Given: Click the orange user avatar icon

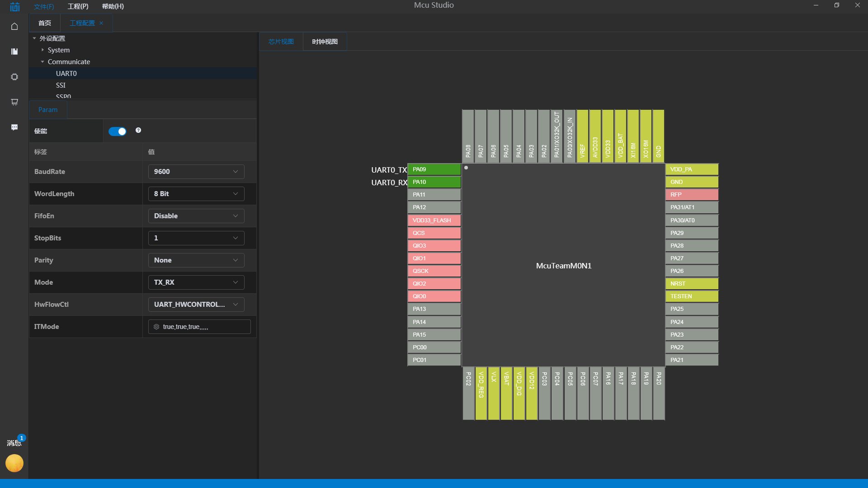Looking at the screenshot, I should coord(14,463).
